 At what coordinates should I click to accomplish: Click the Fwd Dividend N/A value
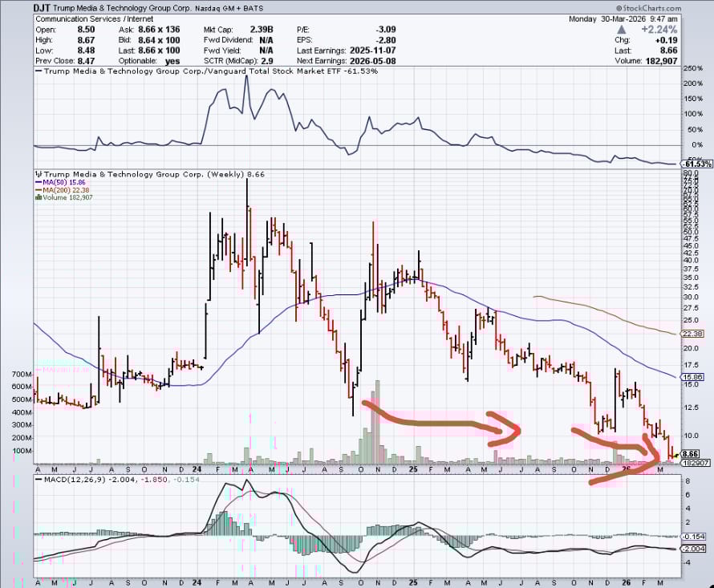tap(266, 40)
